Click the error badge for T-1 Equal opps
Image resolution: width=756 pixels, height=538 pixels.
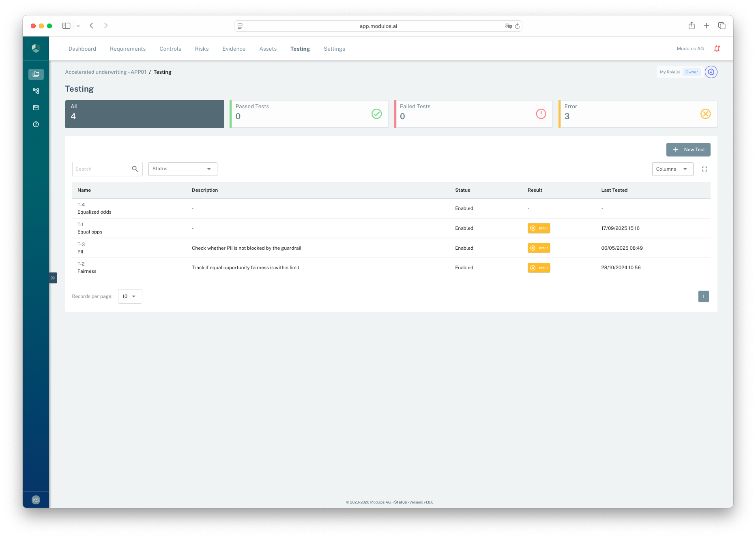coord(539,228)
